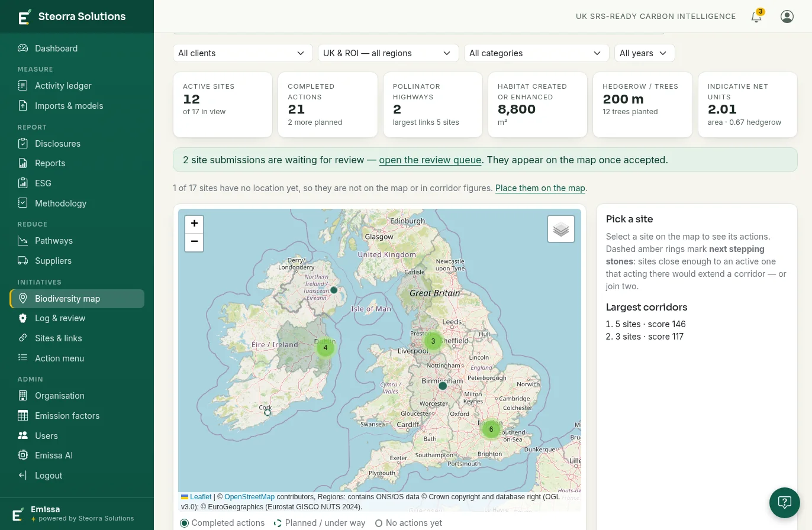Viewport: 812px width, 530px height.
Task: Click Place them on the map link
Action: point(540,188)
